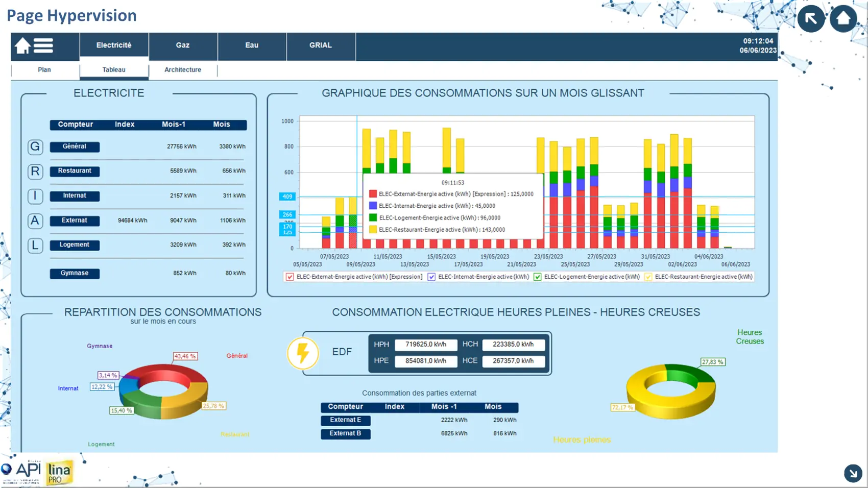Click the HPH value field 719625,0 kWh
The width and height of the screenshot is (868, 488).
point(426,345)
